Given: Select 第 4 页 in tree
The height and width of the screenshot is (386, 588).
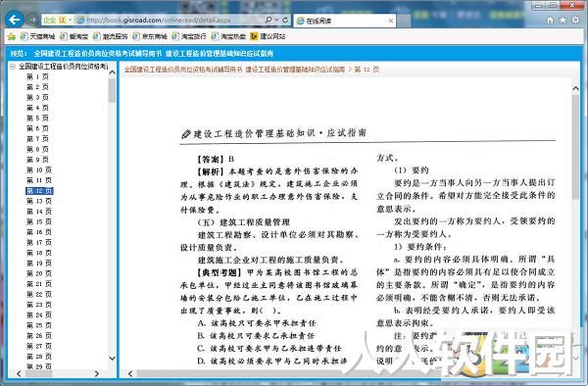Looking at the screenshot, I should point(37,108).
